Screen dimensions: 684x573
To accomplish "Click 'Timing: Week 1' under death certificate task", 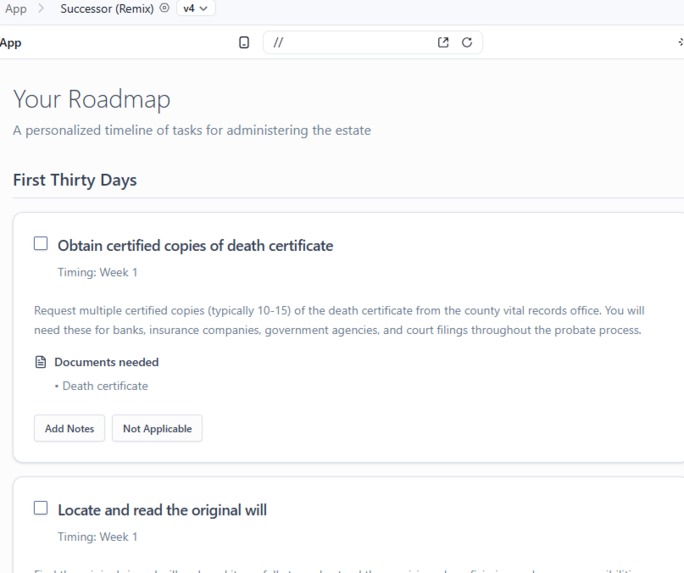I will pos(98,272).
